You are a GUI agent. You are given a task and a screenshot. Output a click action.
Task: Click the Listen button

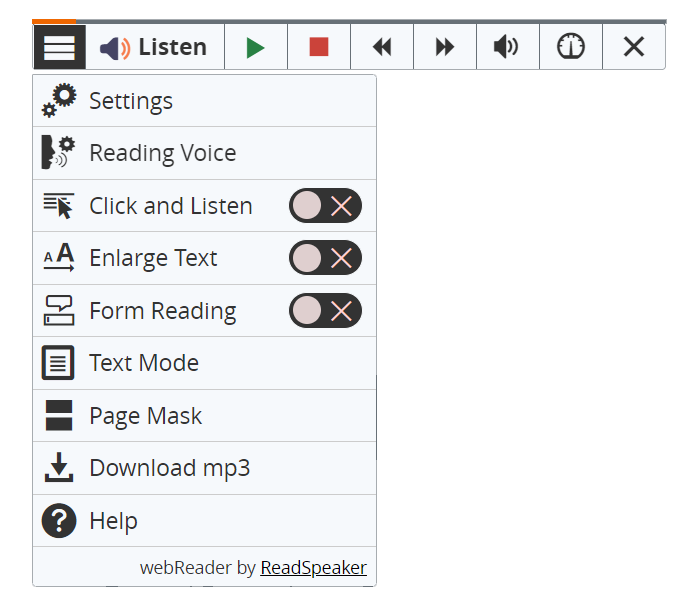click(154, 47)
